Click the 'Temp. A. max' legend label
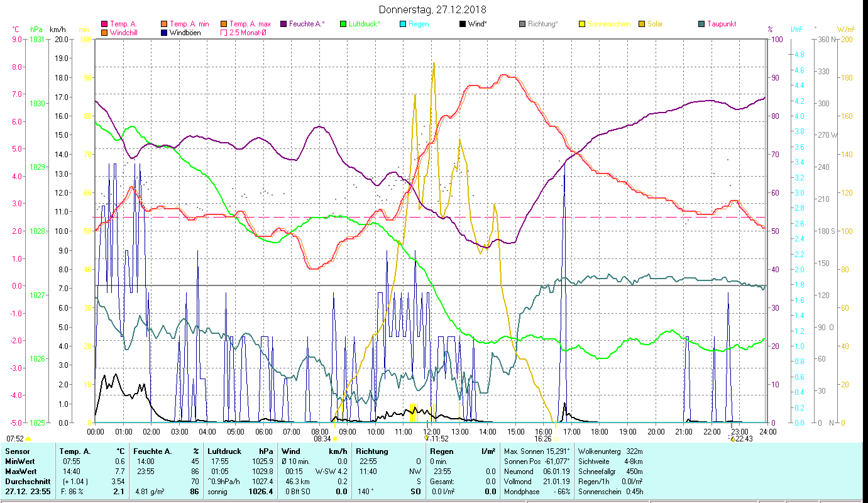Image resolution: width=868 pixels, height=503 pixels. tap(250, 24)
